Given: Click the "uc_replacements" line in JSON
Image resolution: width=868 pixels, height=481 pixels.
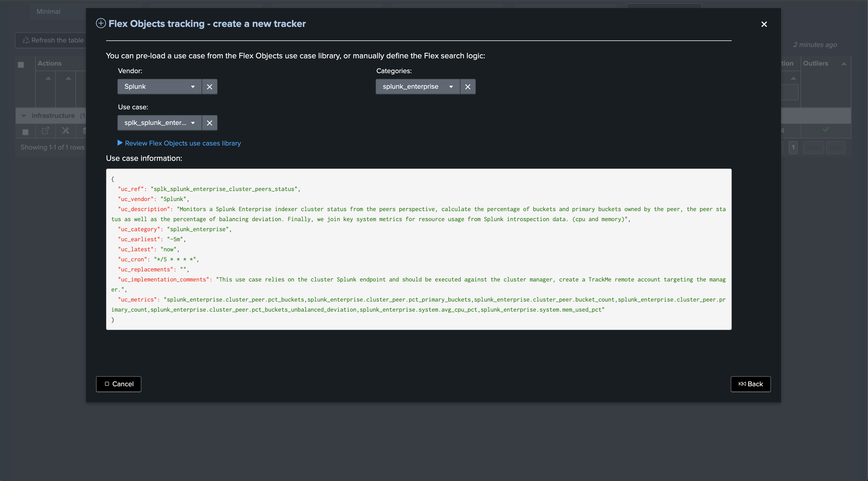Looking at the screenshot, I should [153, 269].
